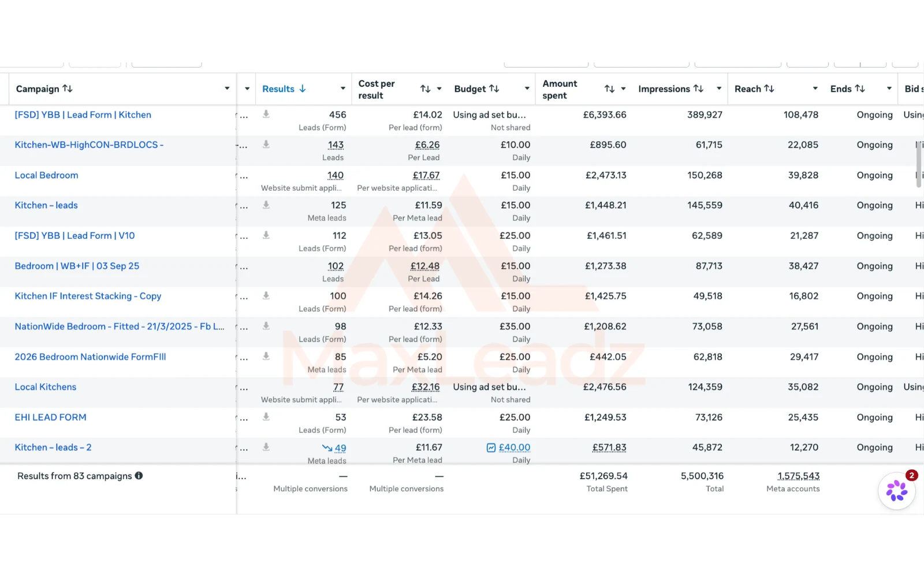Open Bedroom | WB+IF | 03 Sep 25 campaign

pyautogui.click(x=77, y=266)
